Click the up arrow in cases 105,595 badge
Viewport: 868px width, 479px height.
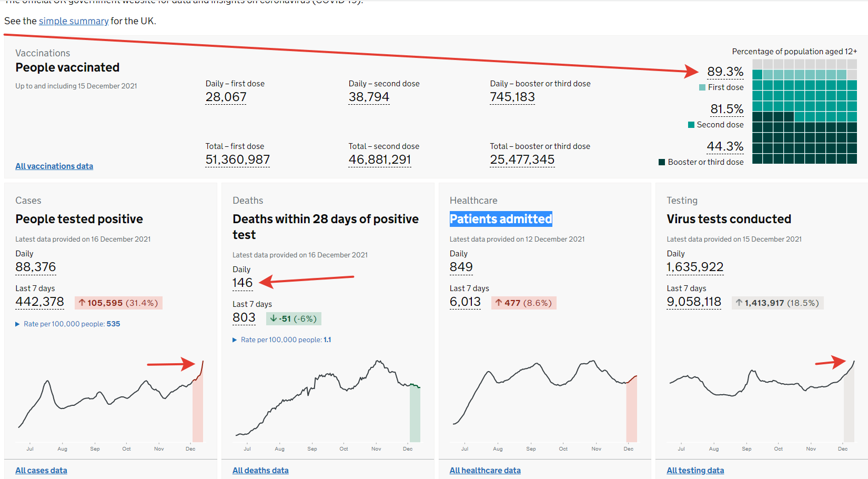[82, 303]
